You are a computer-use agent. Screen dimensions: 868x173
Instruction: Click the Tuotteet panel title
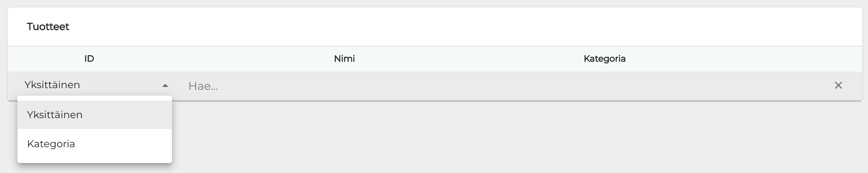tap(48, 27)
